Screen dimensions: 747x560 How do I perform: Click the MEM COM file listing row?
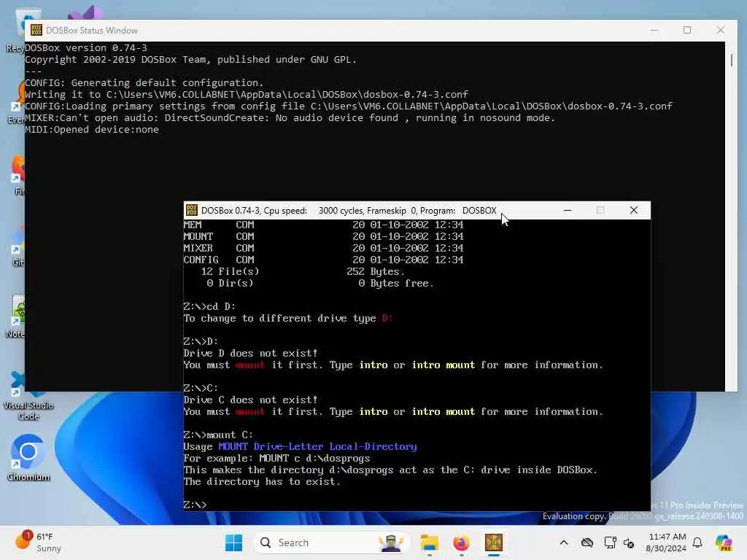(x=323, y=225)
